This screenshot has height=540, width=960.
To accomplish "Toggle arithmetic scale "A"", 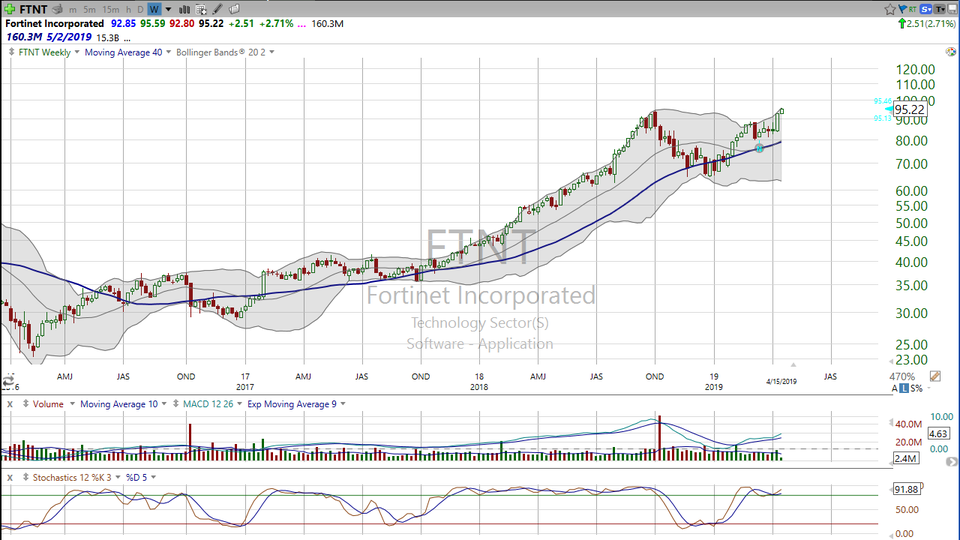I will pos(894,388).
